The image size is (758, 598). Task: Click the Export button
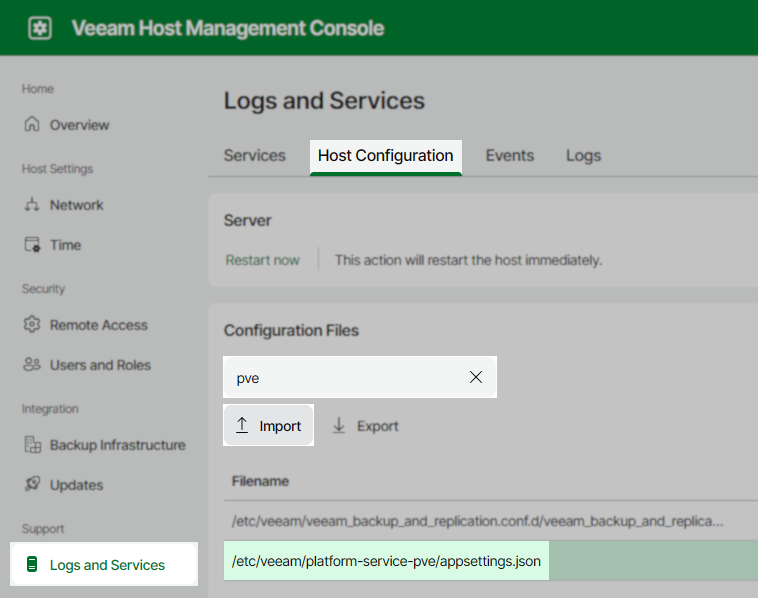pos(365,425)
